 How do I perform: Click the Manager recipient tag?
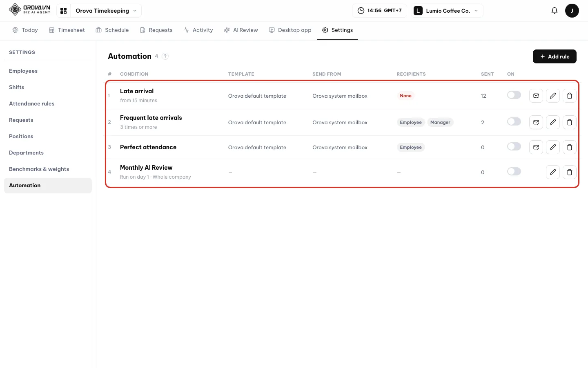pyautogui.click(x=440, y=122)
